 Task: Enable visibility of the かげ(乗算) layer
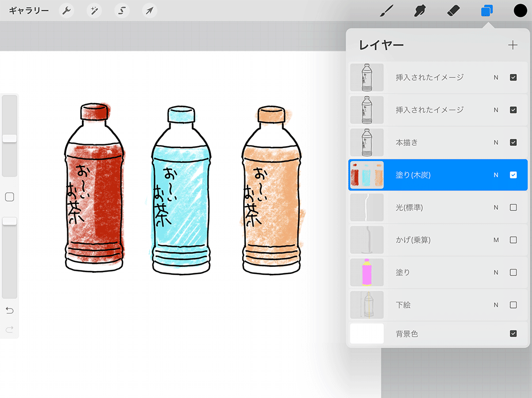[x=513, y=240]
